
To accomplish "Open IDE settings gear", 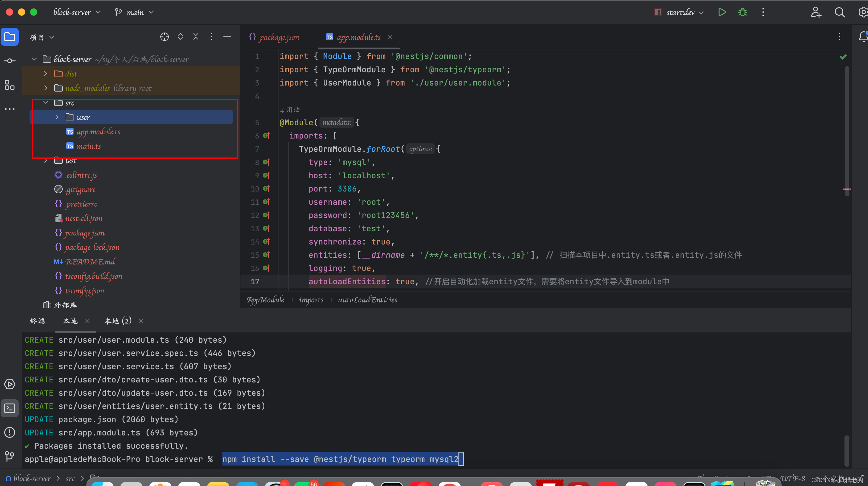I will 863,12.
